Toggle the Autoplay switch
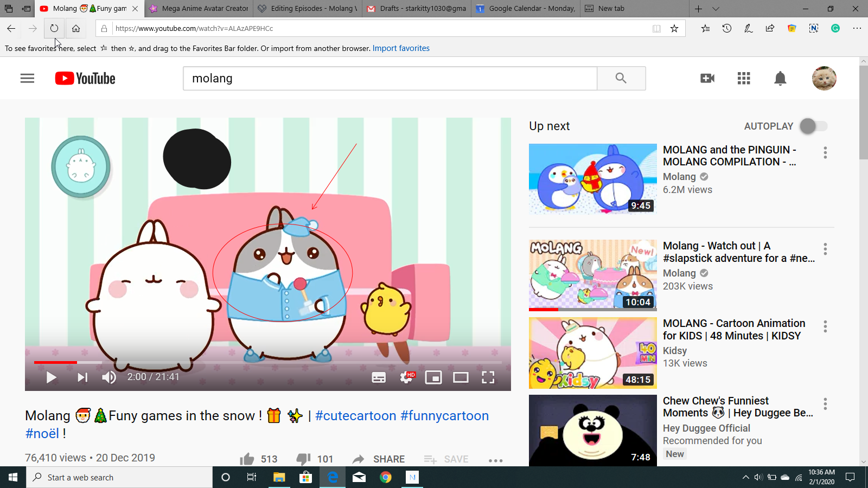868x488 pixels. pyautogui.click(x=814, y=126)
